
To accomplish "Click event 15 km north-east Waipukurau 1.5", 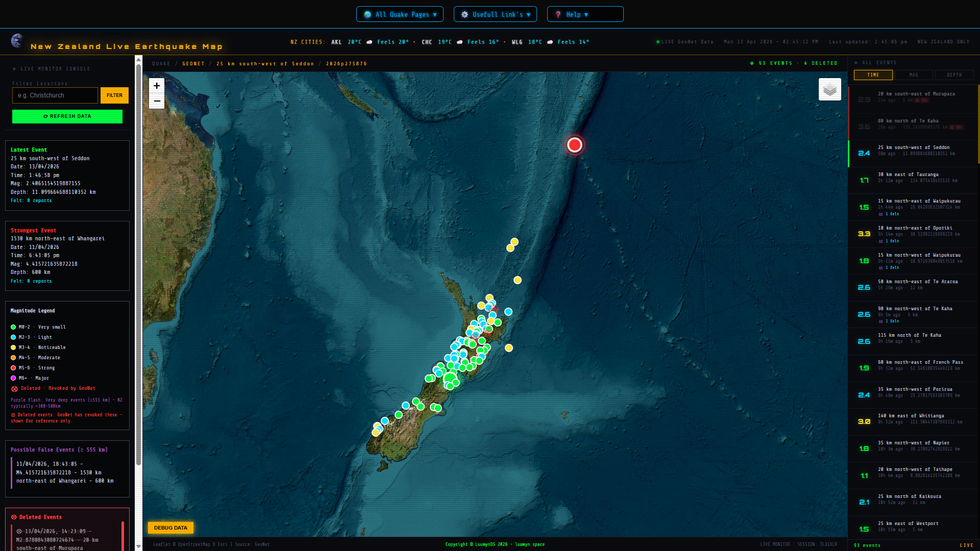I will (x=914, y=207).
